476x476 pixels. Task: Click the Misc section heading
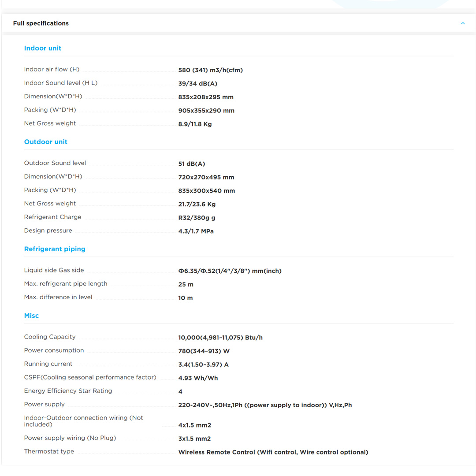coord(31,316)
